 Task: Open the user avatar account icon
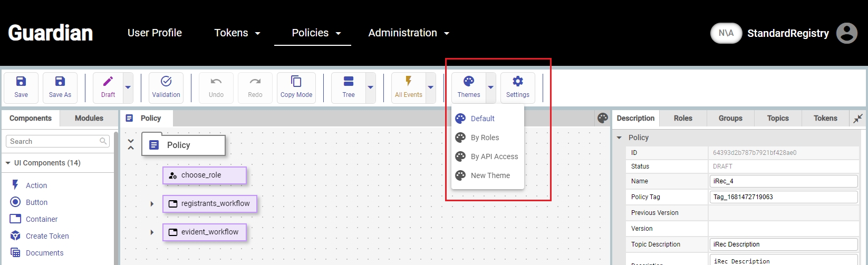847,33
